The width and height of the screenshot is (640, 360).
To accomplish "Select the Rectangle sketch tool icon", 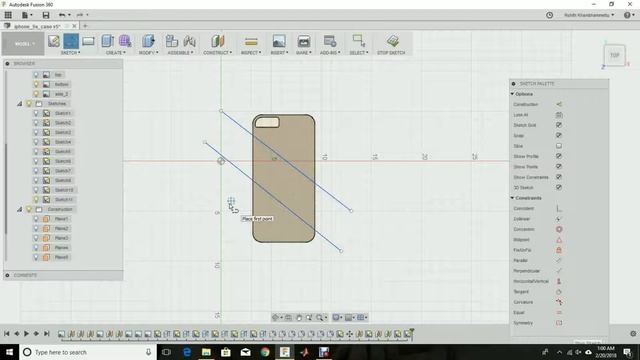I will coord(88,41).
